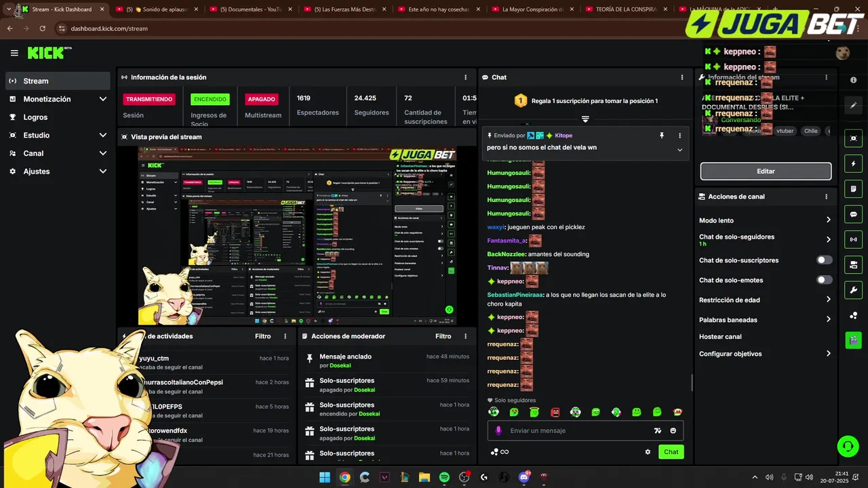Open the Logros sidebar item
This screenshot has width=868, height=488.
[58, 117]
